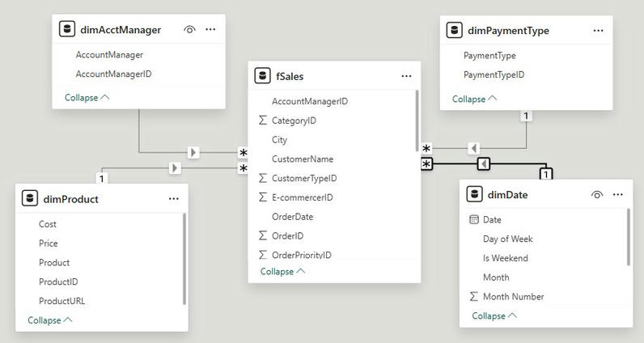Collapse the fSales table card

(282, 272)
